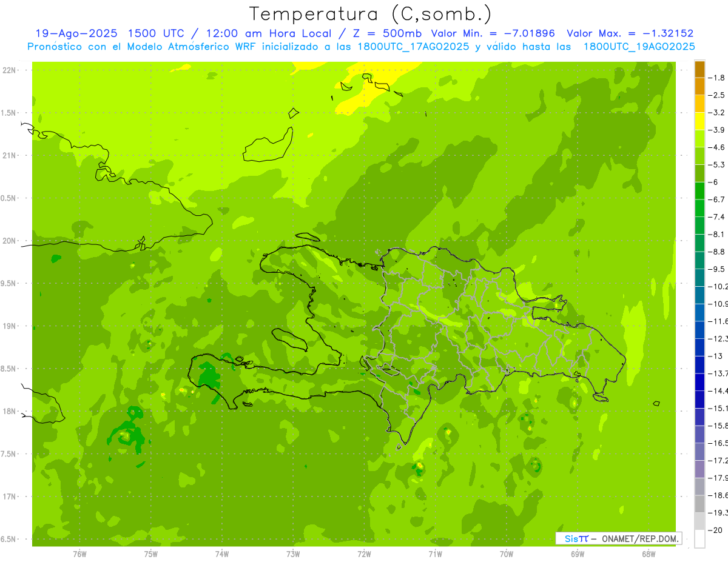Click the "71W" longitude label
This screenshot has width=728, height=562.
point(435,554)
